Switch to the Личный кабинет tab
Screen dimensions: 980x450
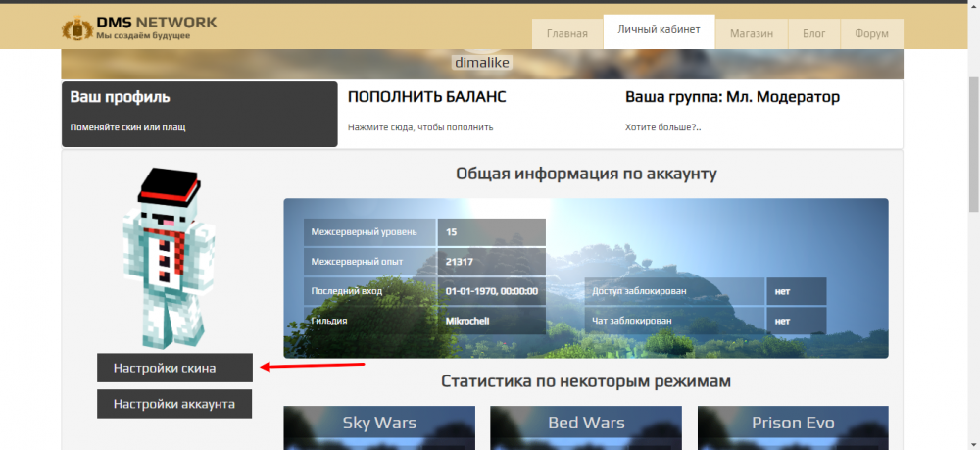pyautogui.click(x=659, y=30)
